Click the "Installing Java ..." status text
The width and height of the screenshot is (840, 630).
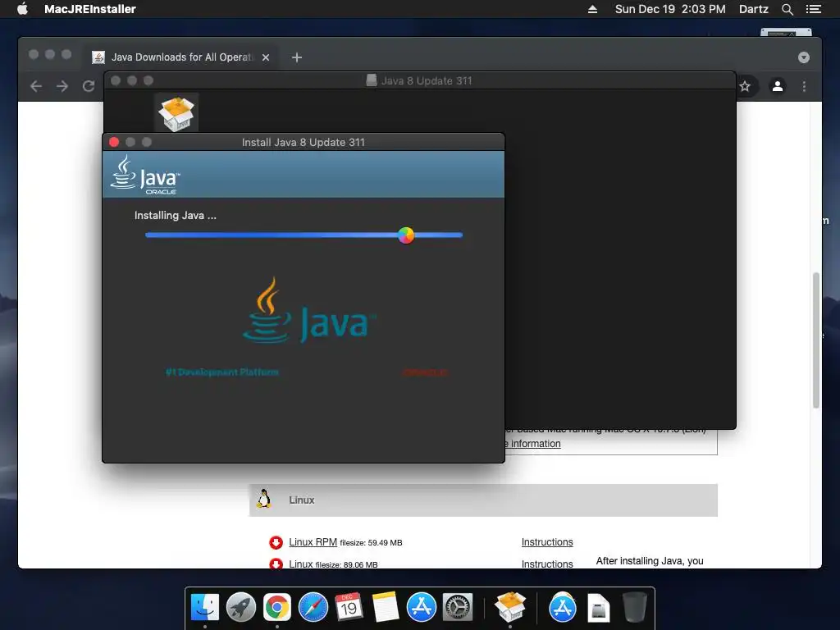pos(176,216)
